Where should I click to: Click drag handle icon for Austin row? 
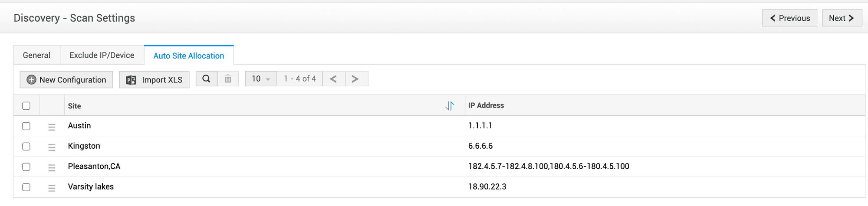[x=52, y=127]
